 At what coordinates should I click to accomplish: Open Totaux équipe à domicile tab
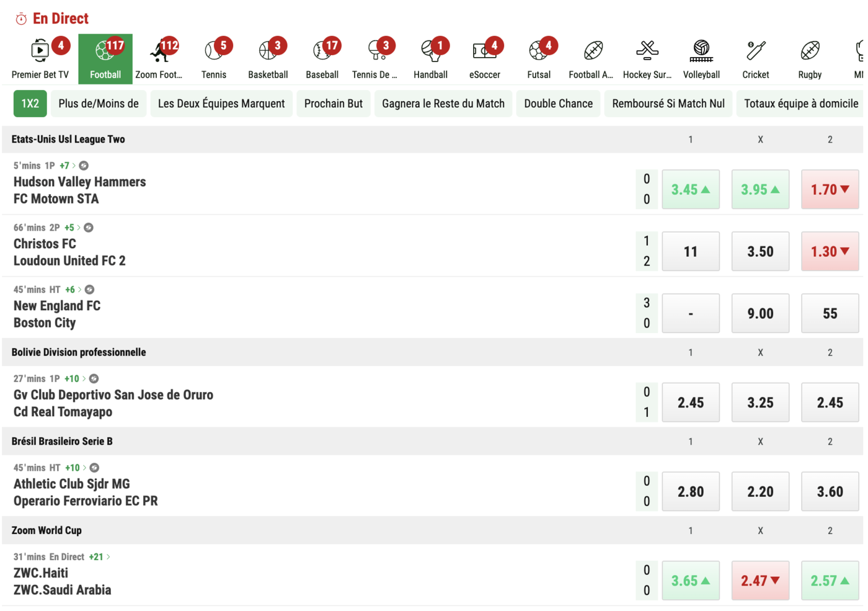(801, 104)
